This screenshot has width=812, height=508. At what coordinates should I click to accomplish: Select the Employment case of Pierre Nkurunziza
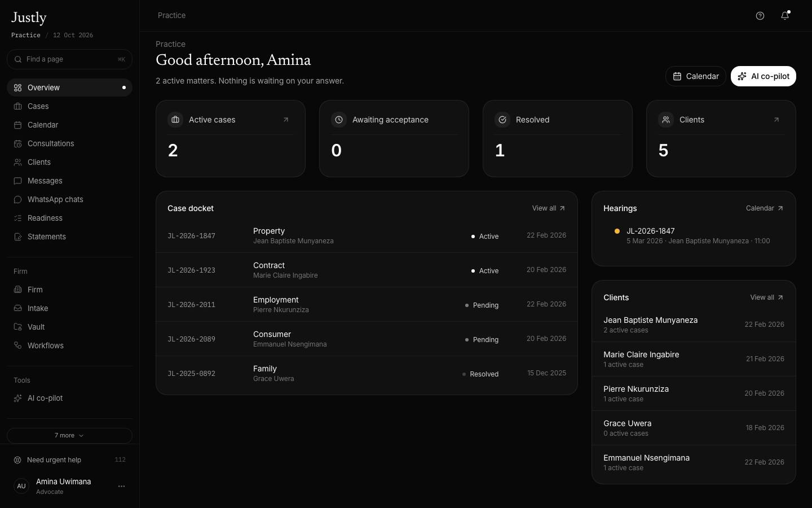367,304
